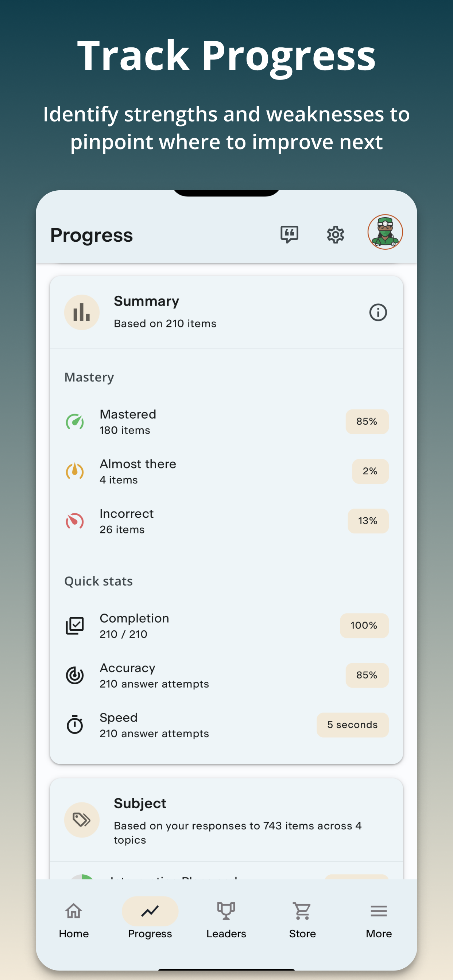Image resolution: width=453 pixels, height=980 pixels.
Task: Open the Leaders tab
Action: (226, 920)
